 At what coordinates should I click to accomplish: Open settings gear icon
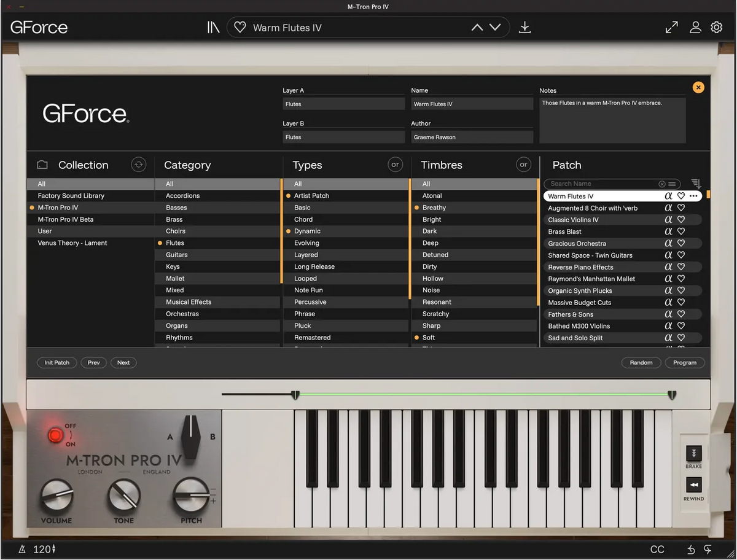[716, 28]
